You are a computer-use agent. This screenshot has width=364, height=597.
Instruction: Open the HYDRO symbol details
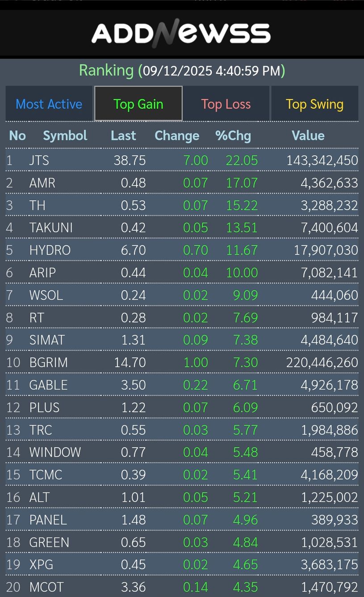(x=50, y=250)
